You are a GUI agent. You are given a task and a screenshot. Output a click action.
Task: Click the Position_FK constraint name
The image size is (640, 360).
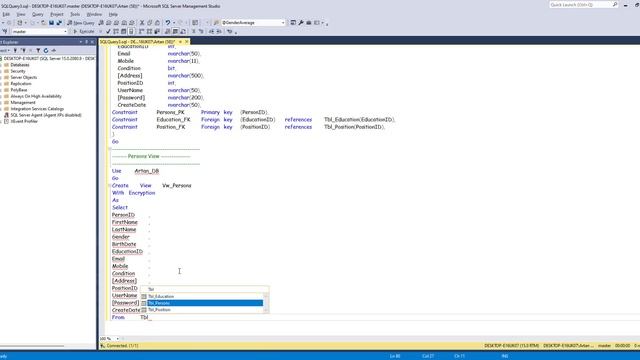pos(171,127)
